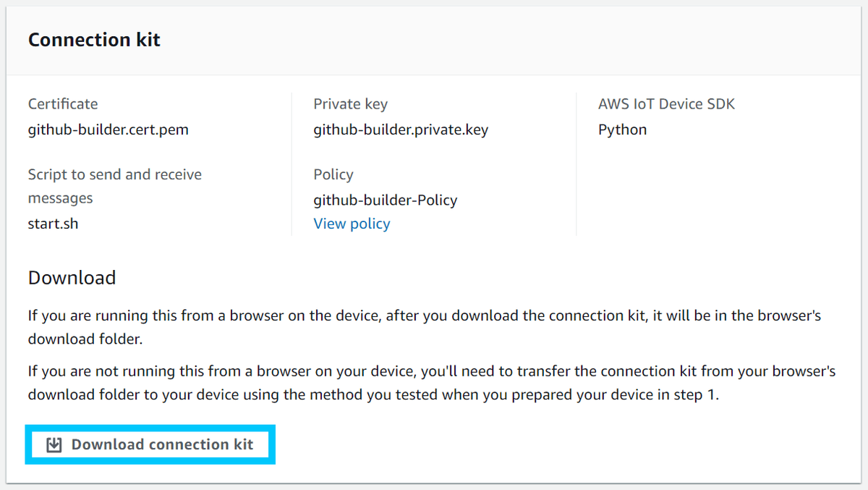Screen dimensions: 868x490
Task: Click the browser download folder instruction text
Action: point(424,326)
